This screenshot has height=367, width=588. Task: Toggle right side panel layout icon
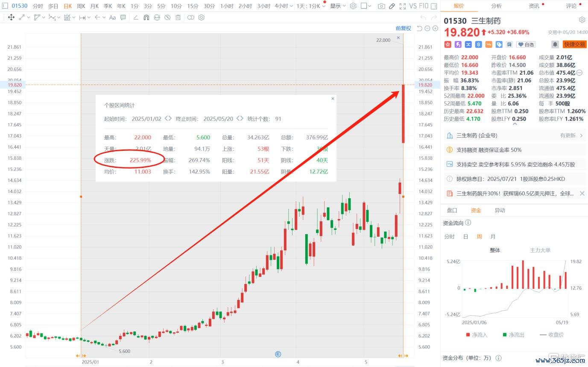coord(434,6)
